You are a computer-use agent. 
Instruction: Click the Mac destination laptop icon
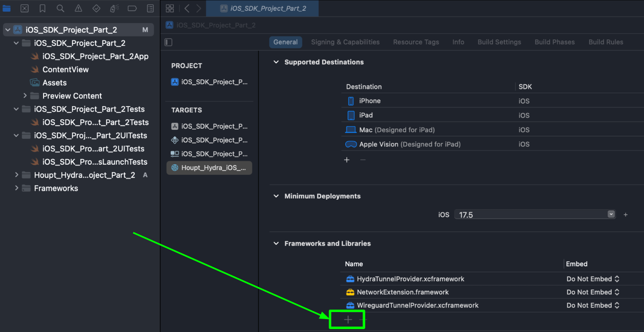tap(351, 130)
